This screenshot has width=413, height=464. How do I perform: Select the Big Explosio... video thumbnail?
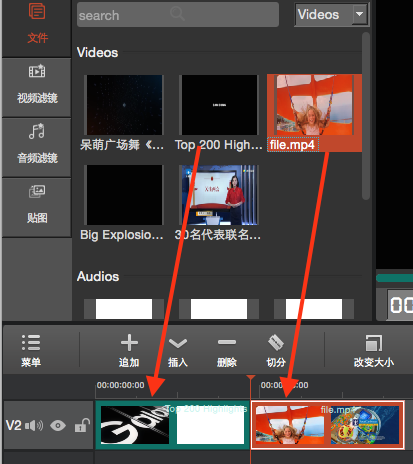pos(124,195)
